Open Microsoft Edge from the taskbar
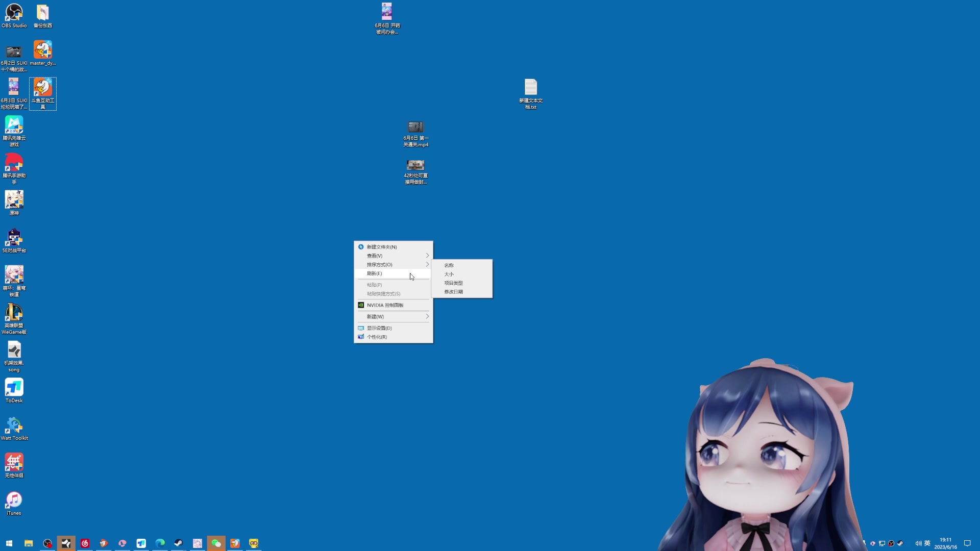The height and width of the screenshot is (551, 980). pos(160,543)
